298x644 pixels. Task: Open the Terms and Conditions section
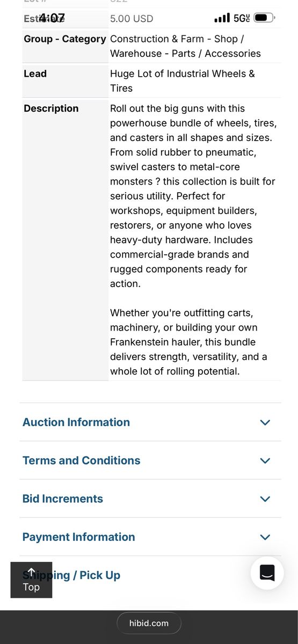coord(150,460)
